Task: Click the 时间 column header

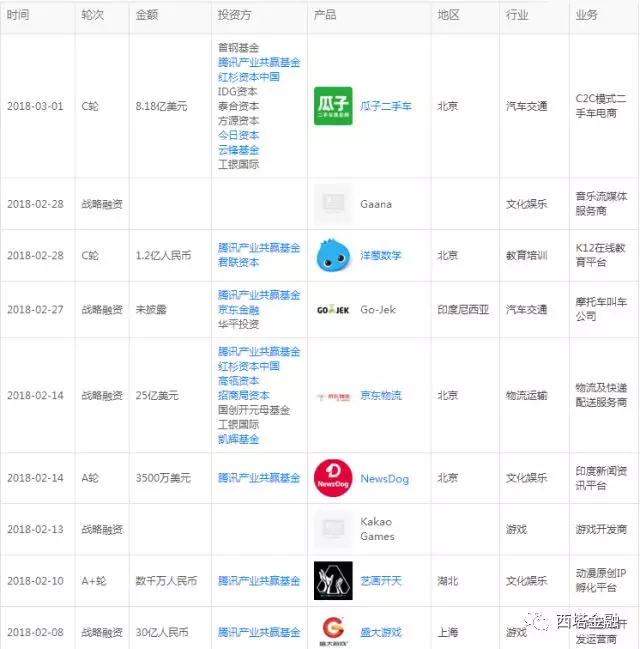Action: coord(18,15)
